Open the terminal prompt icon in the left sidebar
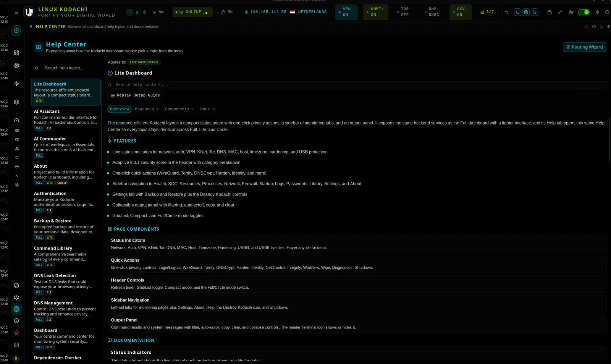 pyautogui.click(x=17, y=176)
